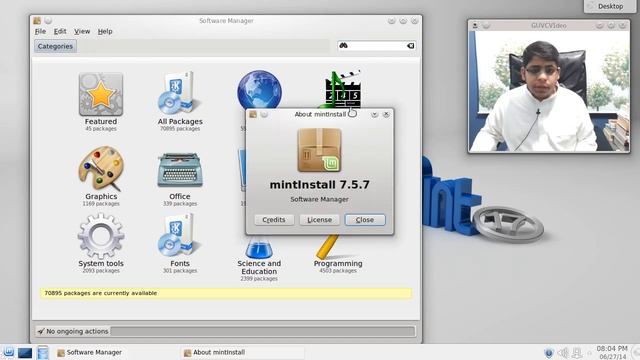Click '70895 packages are currently available' message
The width and height of the screenshot is (640, 360).
(x=100, y=293)
